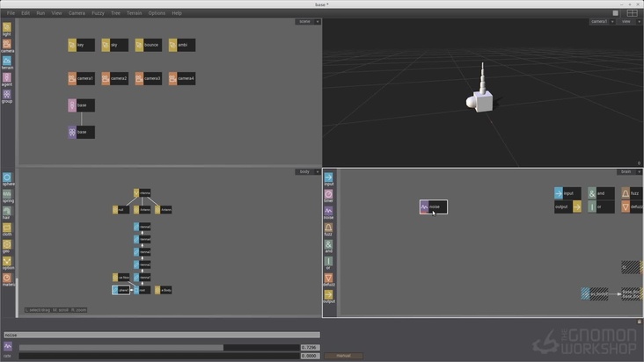Select the noise node in brain view
Image resolution: width=644 pixels, height=362 pixels.
coord(433,207)
